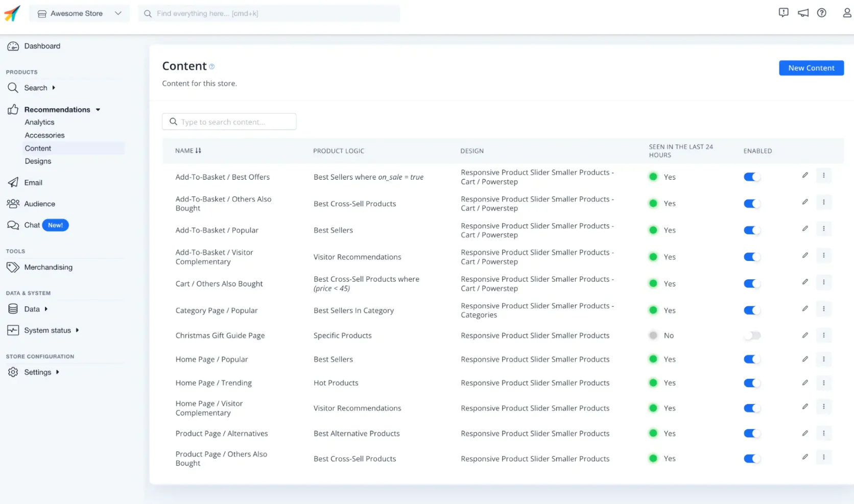Viewport: 854px width, 504px height.
Task: Open the Home Page / Popular content entry
Action: point(211,359)
